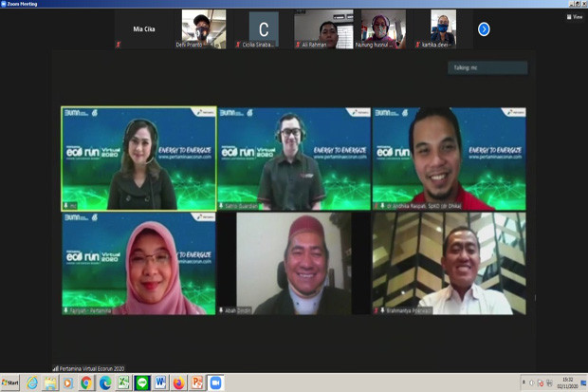The width and height of the screenshot is (588, 392).
Task: Switch to Zoom via taskbar icon
Action: coord(215,383)
